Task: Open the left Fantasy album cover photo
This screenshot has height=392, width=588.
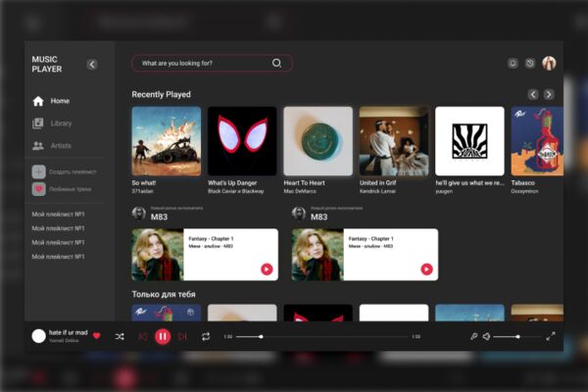Action: click(158, 255)
